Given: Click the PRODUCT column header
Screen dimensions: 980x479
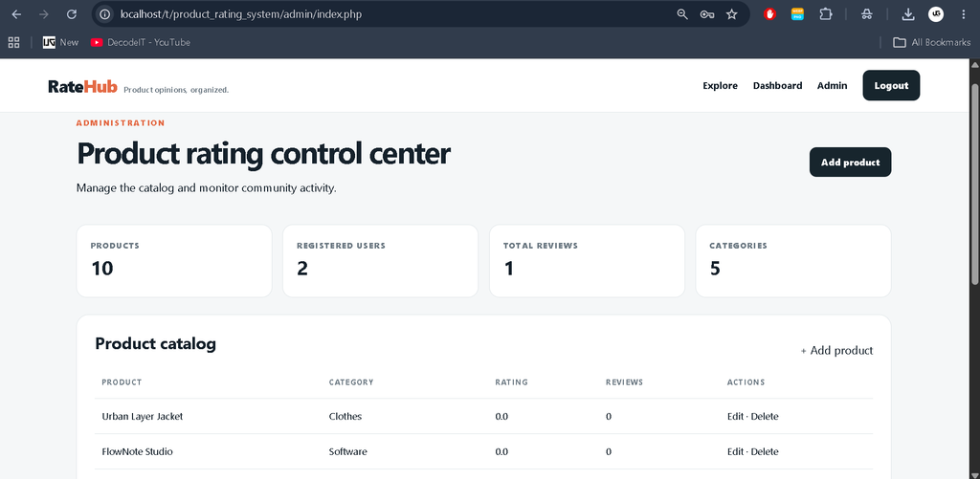Looking at the screenshot, I should point(122,382).
